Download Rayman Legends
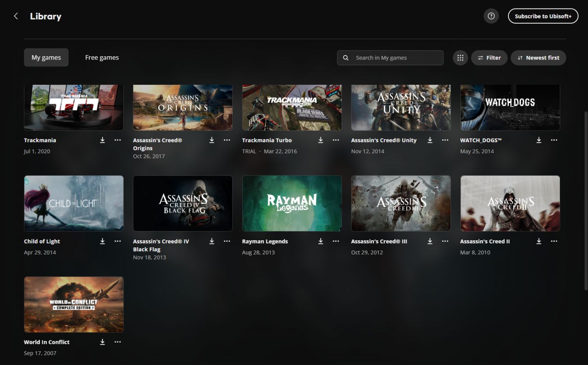This screenshot has height=365, width=588. [321, 241]
